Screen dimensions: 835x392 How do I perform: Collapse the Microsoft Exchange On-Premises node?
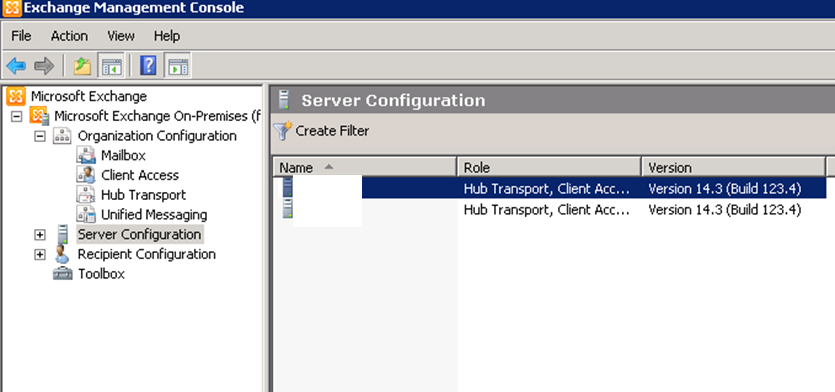pyautogui.click(x=17, y=116)
